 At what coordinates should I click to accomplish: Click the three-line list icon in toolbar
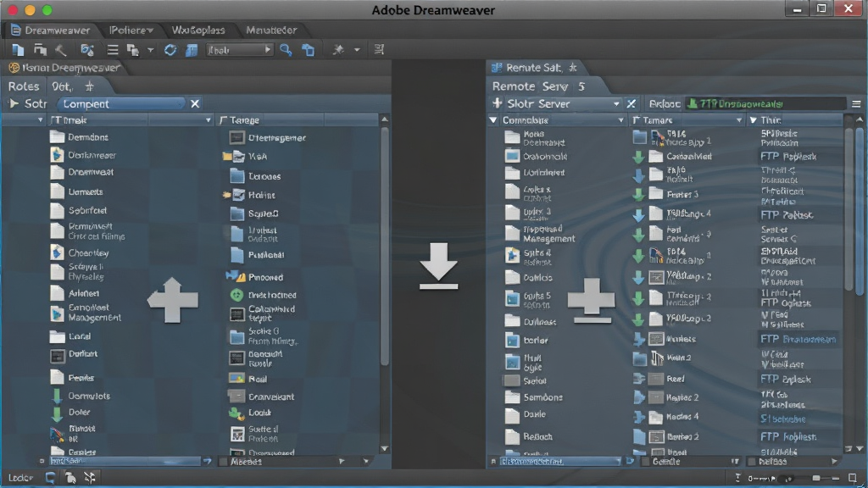pyautogui.click(x=113, y=50)
